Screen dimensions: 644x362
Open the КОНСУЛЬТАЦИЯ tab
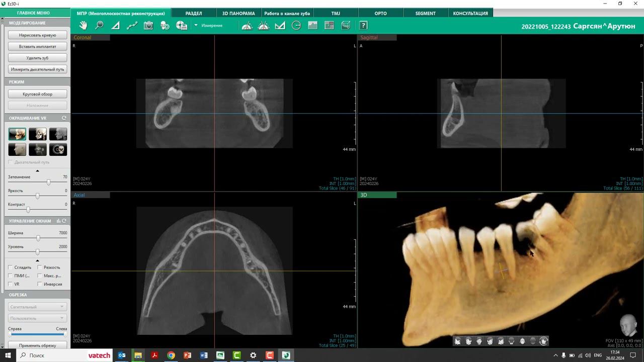click(x=470, y=13)
